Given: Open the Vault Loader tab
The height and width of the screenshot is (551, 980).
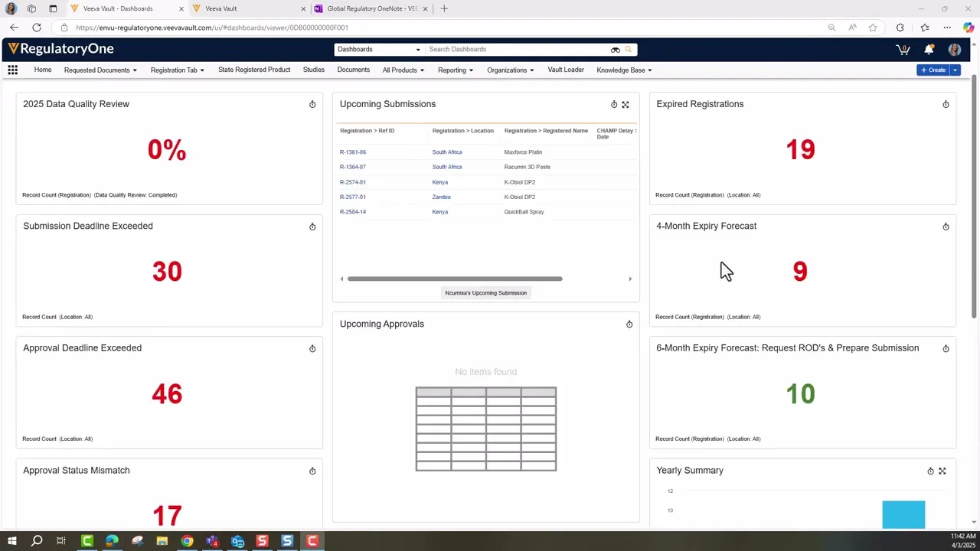Looking at the screenshot, I should pos(566,70).
